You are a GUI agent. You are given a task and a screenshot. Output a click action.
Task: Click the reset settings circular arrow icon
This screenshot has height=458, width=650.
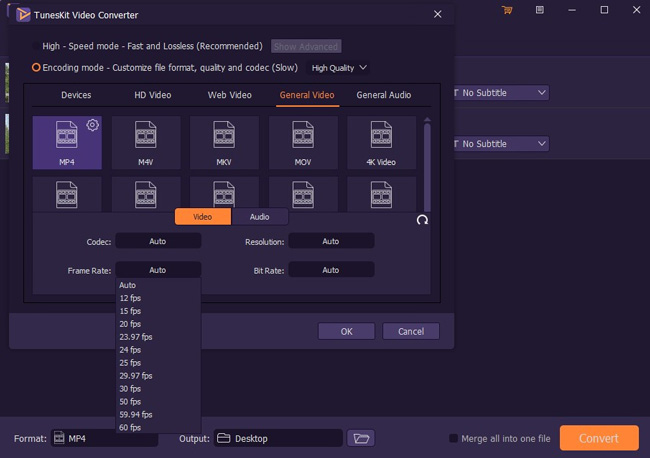tap(422, 220)
